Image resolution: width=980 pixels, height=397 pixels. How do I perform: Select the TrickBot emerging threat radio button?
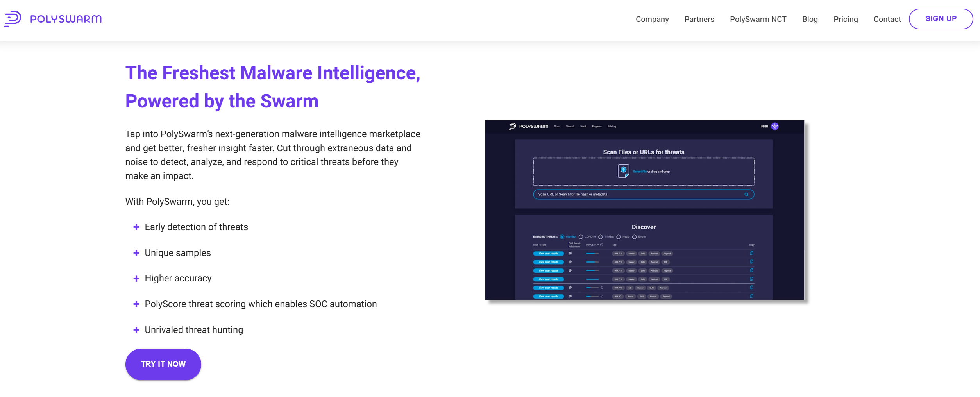point(601,237)
